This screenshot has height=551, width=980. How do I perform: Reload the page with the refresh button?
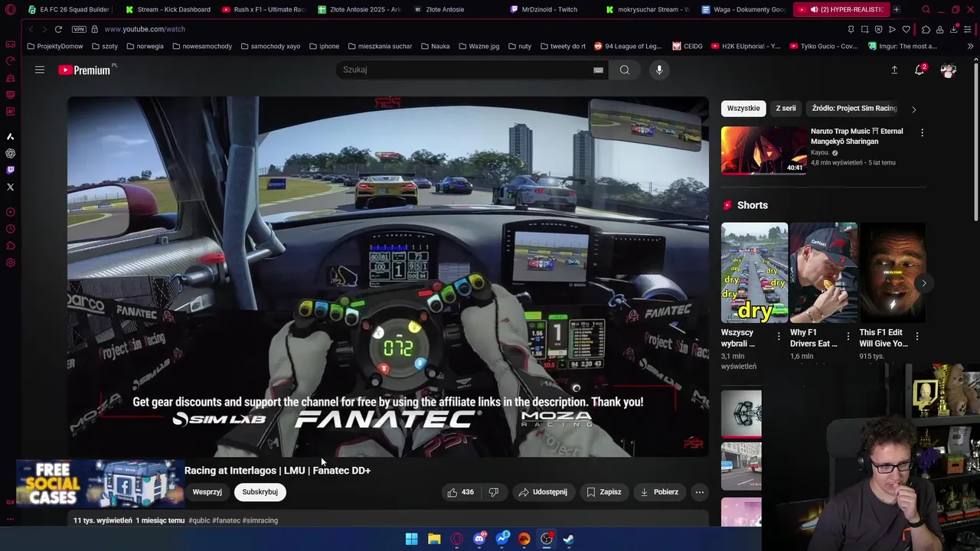(58, 29)
